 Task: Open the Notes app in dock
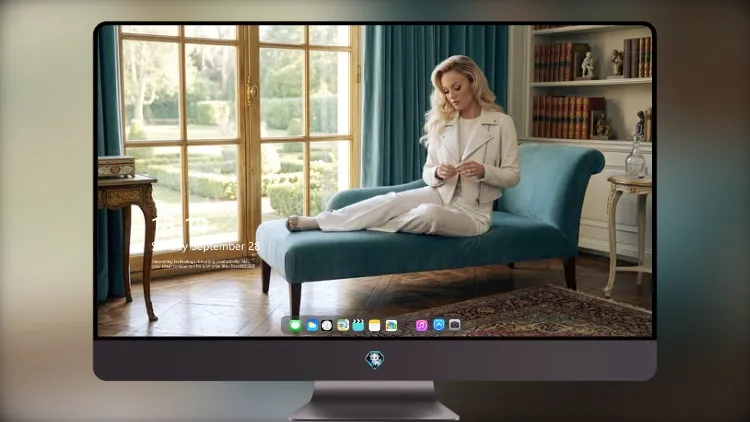(375, 325)
